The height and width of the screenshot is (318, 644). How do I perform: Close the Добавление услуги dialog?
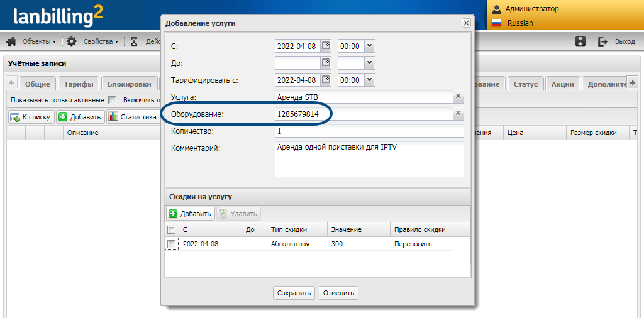coord(466,23)
